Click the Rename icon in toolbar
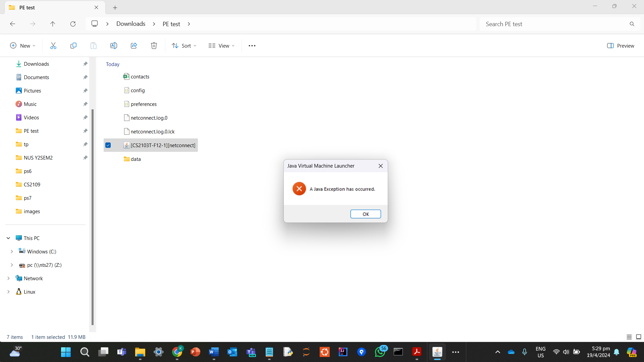This screenshot has height=362, width=644. point(113,46)
